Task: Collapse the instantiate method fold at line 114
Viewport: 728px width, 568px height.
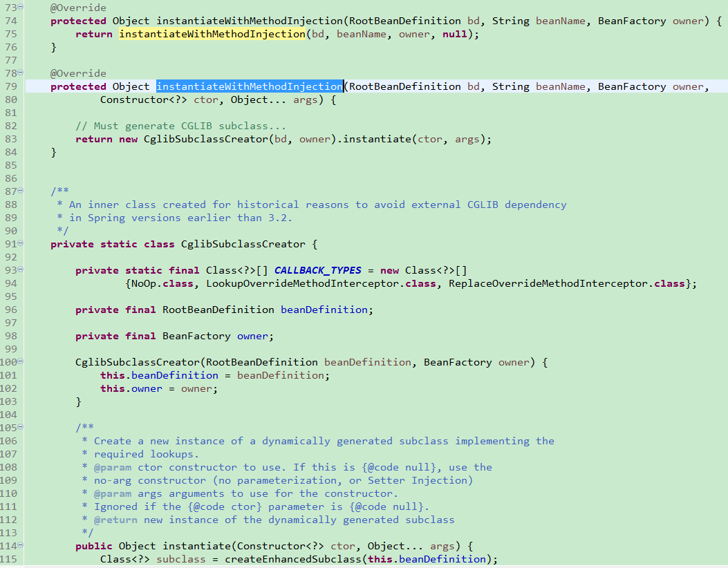Action: [x=19, y=545]
